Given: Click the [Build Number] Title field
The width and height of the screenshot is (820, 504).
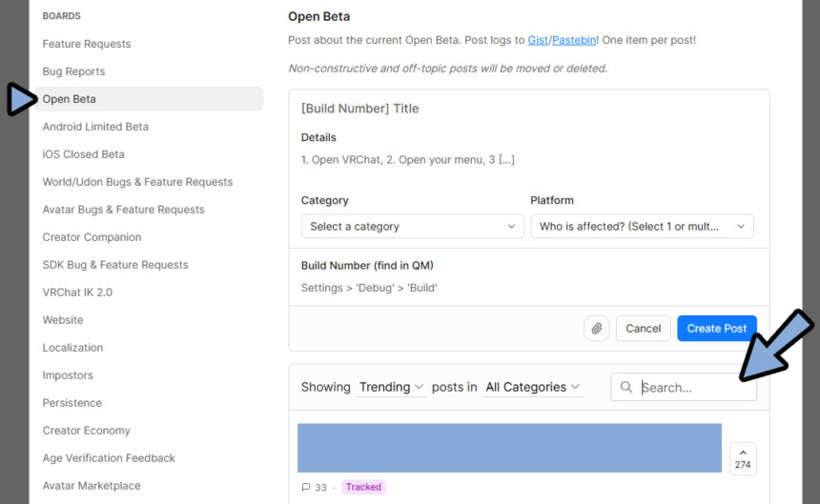Looking at the screenshot, I should click(529, 109).
